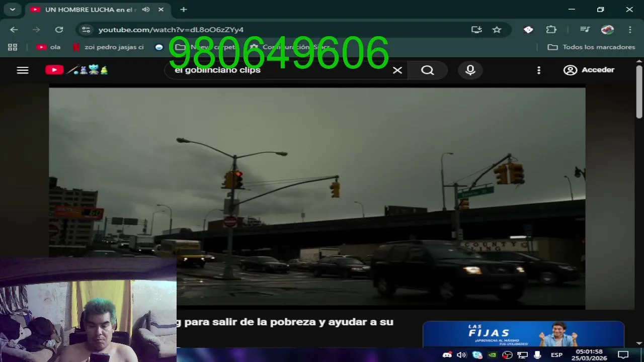
Task: Submit search with the magnifier button
Action: [x=428, y=70]
